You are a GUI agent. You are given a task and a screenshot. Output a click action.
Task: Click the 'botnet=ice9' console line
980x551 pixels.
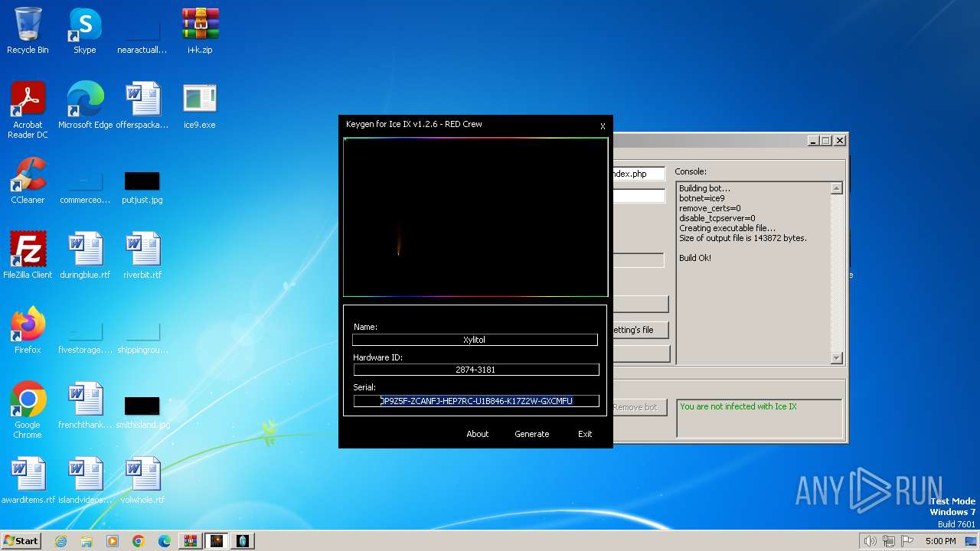point(702,198)
